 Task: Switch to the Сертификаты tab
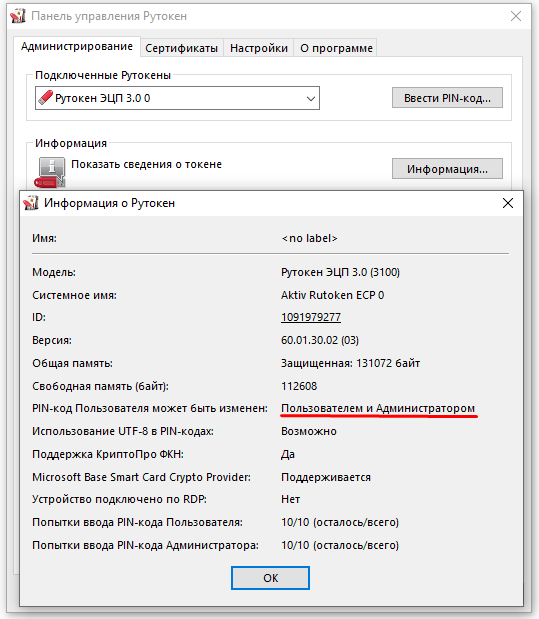tap(182, 48)
